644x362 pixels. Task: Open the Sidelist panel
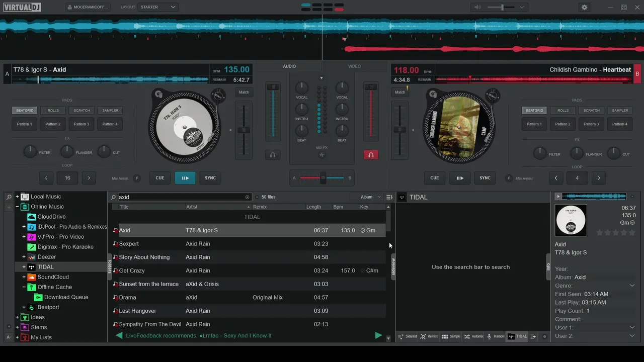(408, 336)
